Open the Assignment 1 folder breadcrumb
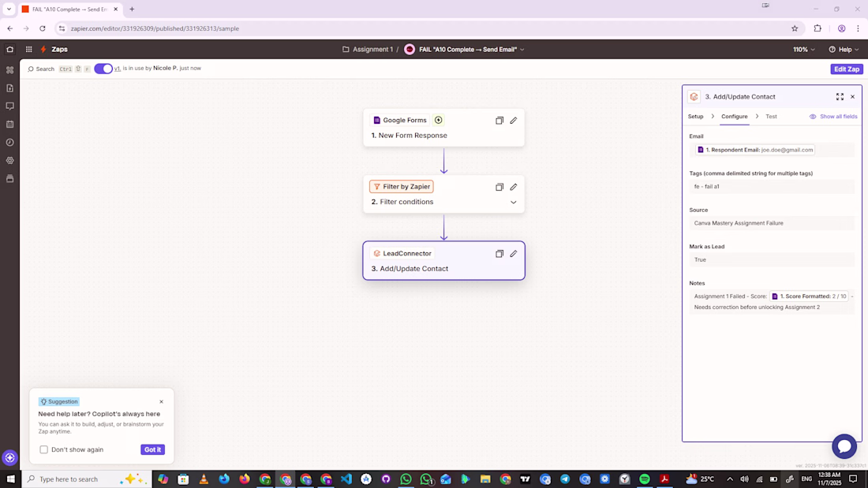Image resolution: width=868 pixels, height=488 pixels. (368, 49)
